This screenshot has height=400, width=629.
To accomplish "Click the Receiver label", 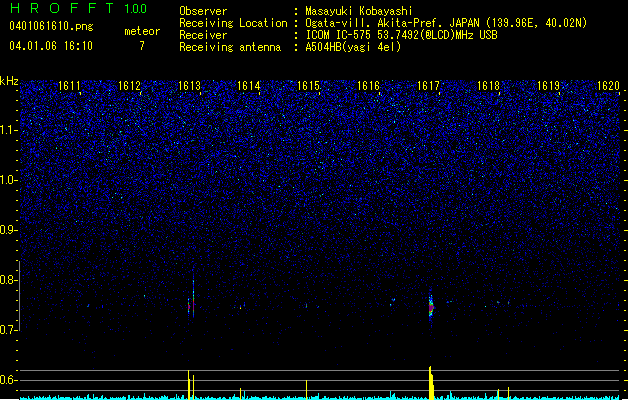I will click(x=203, y=35).
